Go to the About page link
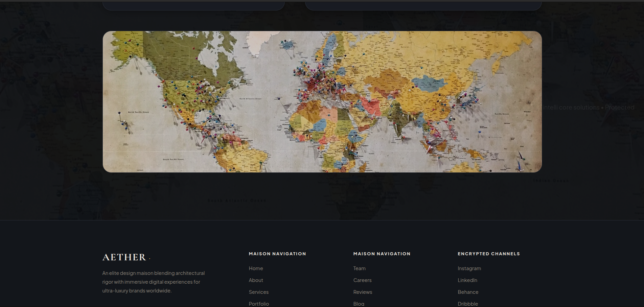Image resolution: width=644 pixels, height=307 pixels. click(256, 280)
